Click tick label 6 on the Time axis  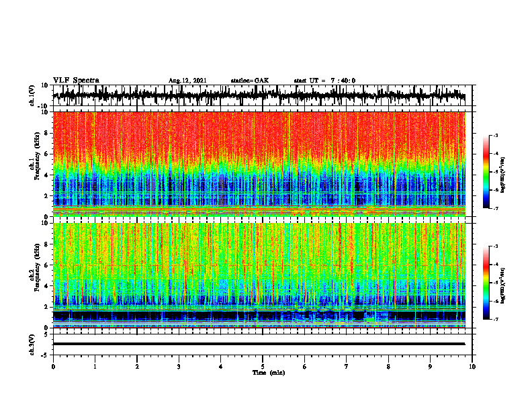click(x=305, y=367)
